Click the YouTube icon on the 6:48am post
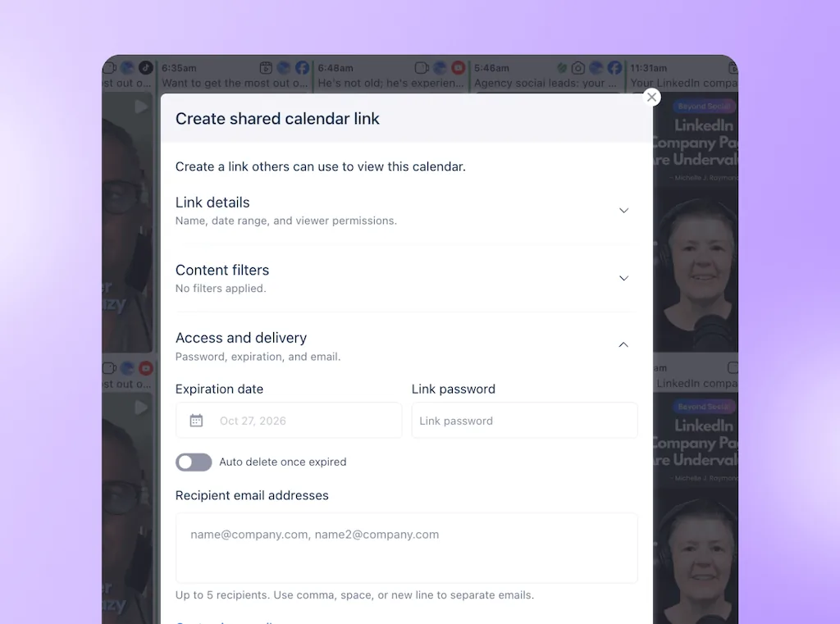Screen dimensions: 840x624 458,67
